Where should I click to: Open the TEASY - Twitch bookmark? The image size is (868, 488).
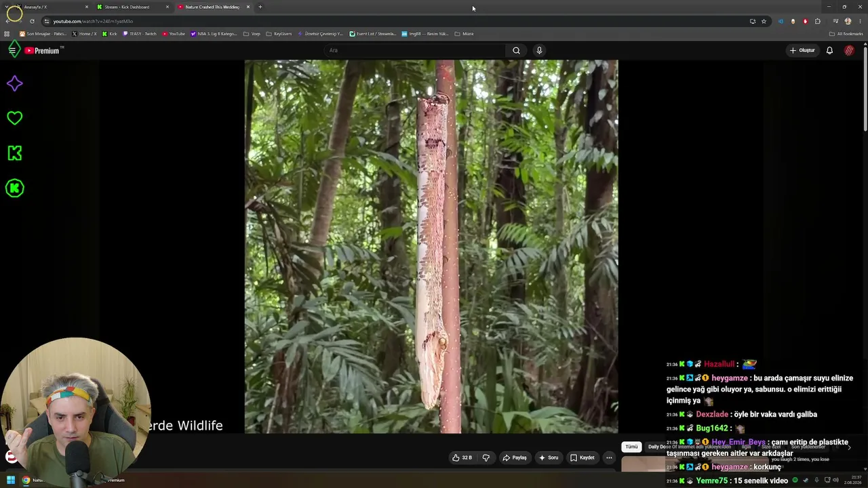point(140,34)
